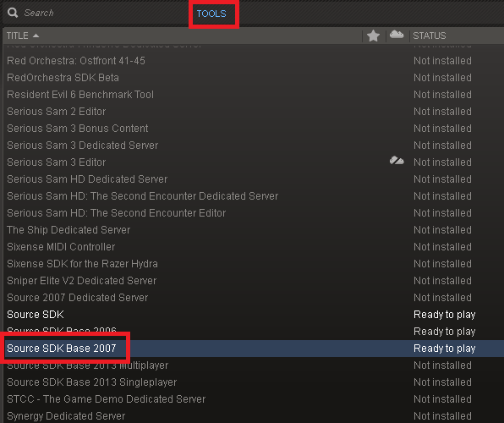Select Serious Sam 3 Editor

pyautogui.click(x=57, y=162)
